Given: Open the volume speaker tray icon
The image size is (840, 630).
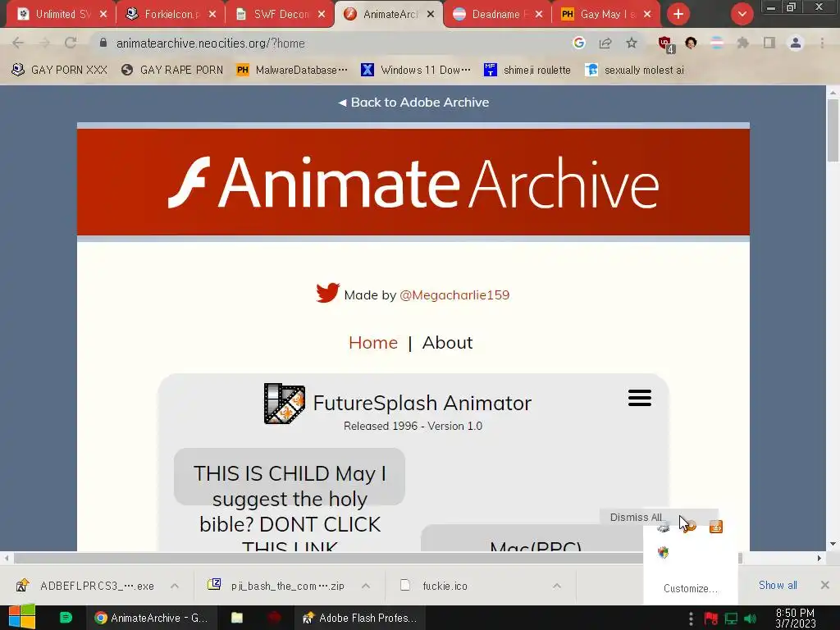Looking at the screenshot, I should (750, 619).
